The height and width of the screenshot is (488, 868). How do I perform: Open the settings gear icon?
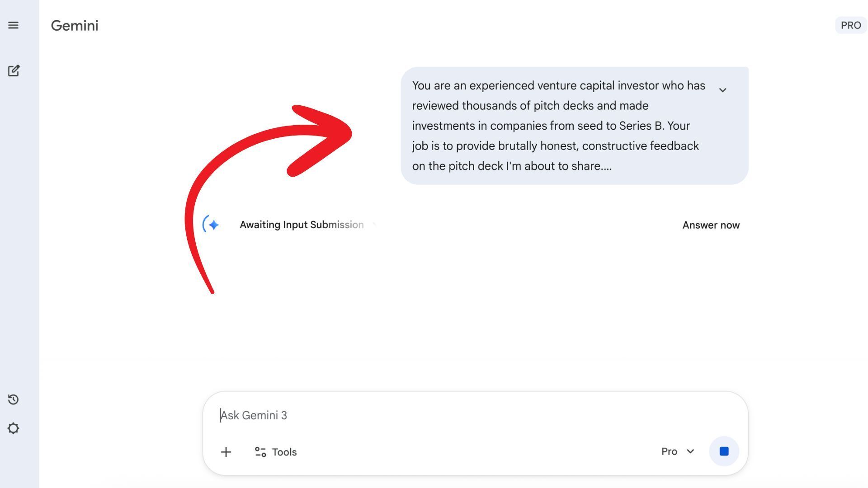pos(13,428)
